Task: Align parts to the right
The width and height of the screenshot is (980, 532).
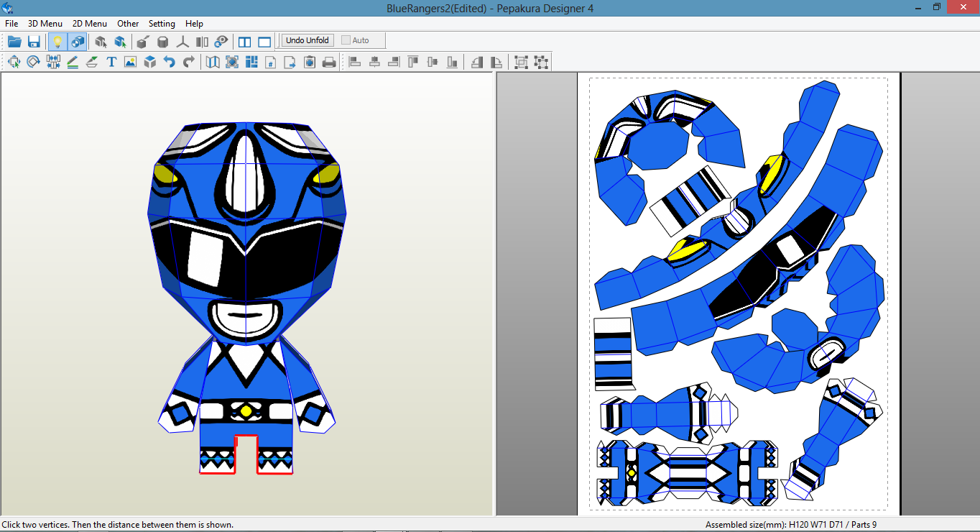Action: coord(394,62)
